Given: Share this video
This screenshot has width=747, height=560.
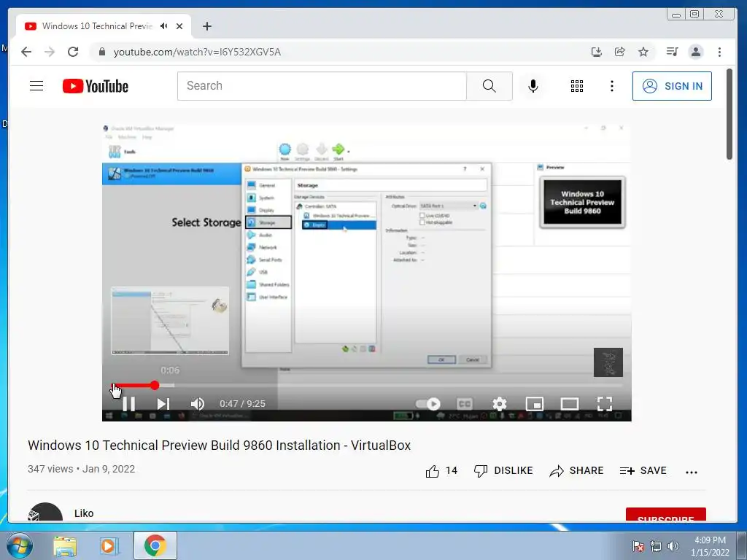Looking at the screenshot, I should [x=576, y=471].
